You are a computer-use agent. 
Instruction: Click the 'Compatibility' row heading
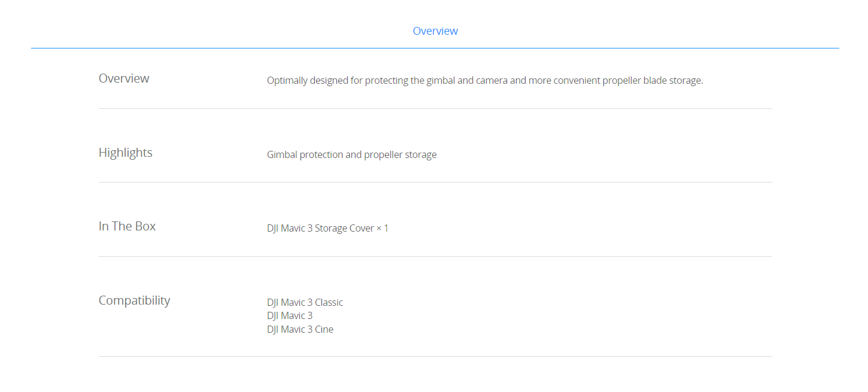pos(135,300)
